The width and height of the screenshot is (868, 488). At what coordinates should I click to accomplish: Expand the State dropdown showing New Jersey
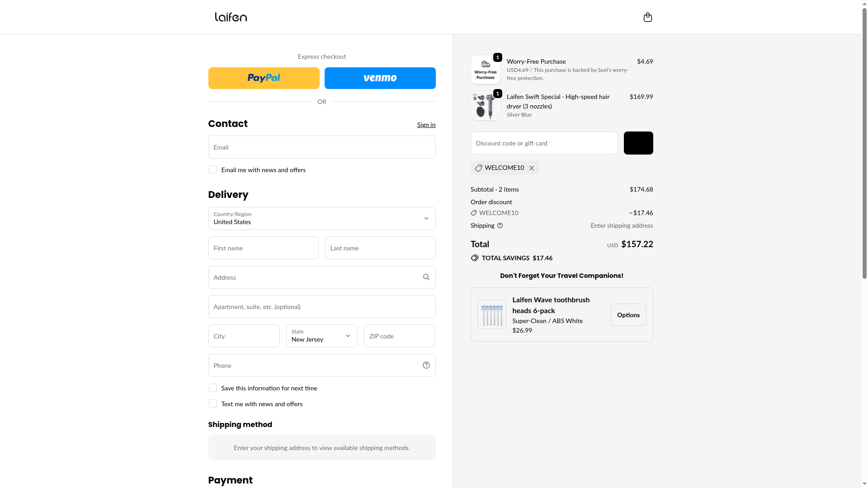point(321,336)
